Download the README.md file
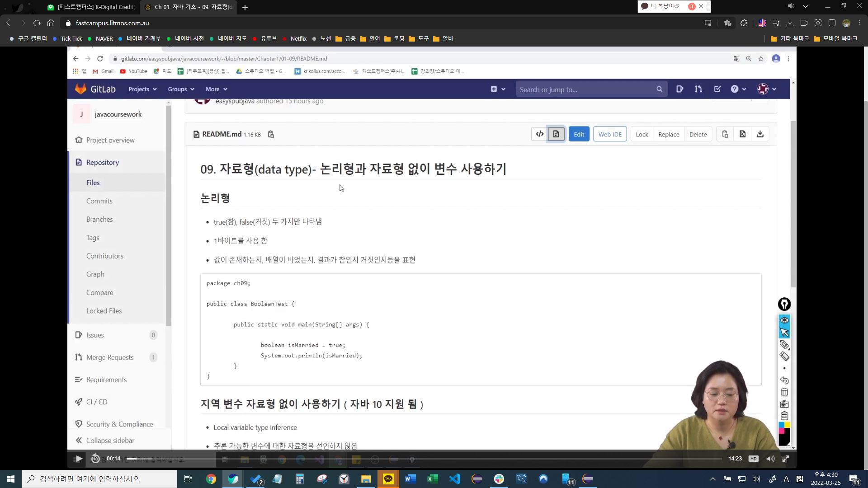This screenshot has height=488, width=868. coord(760,134)
